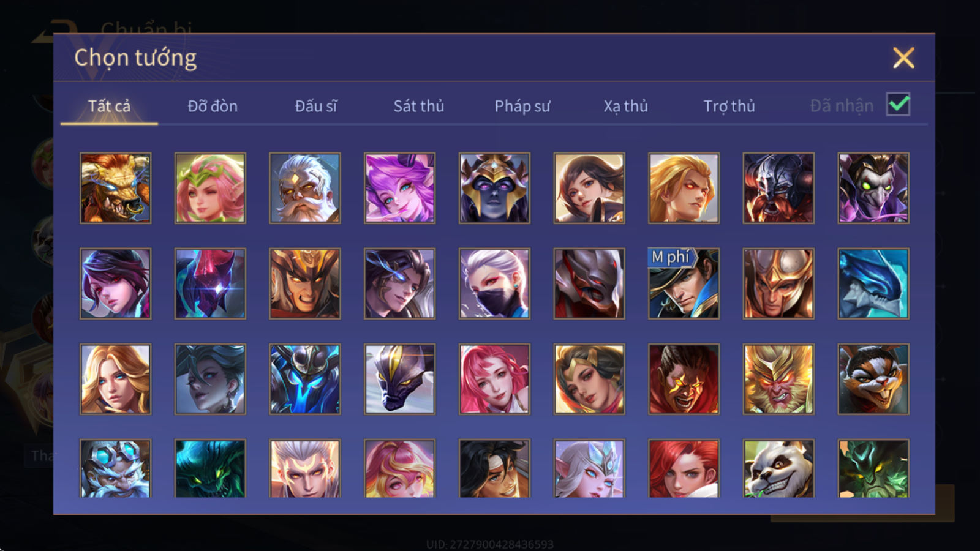Select the blue shark creature hero
The width and height of the screenshot is (980, 551).
tap(873, 283)
